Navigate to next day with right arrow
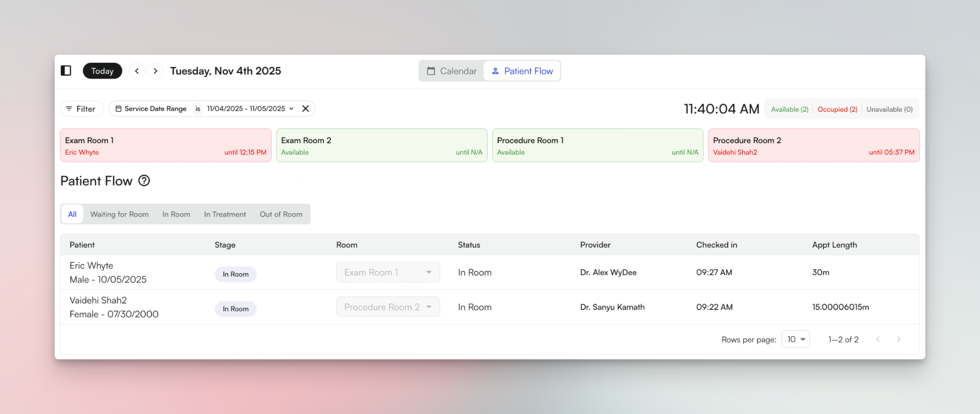 [155, 71]
